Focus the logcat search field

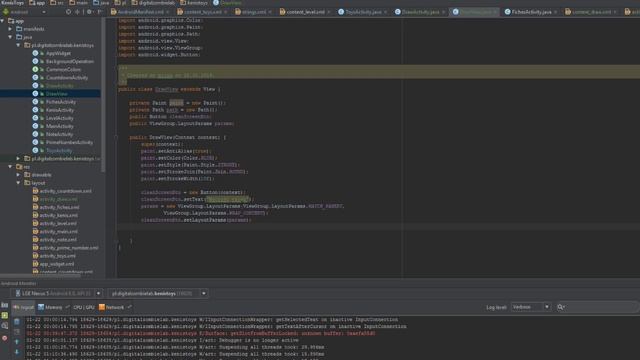click(598, 307)
